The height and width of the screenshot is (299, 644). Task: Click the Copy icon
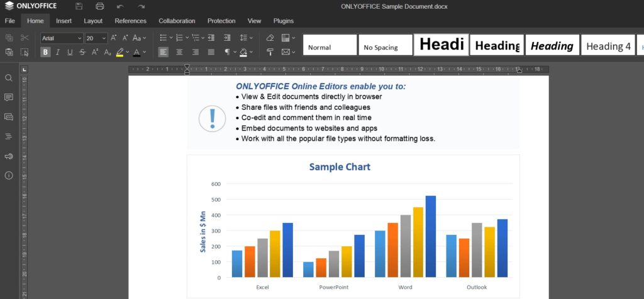[x=9, y=38]
